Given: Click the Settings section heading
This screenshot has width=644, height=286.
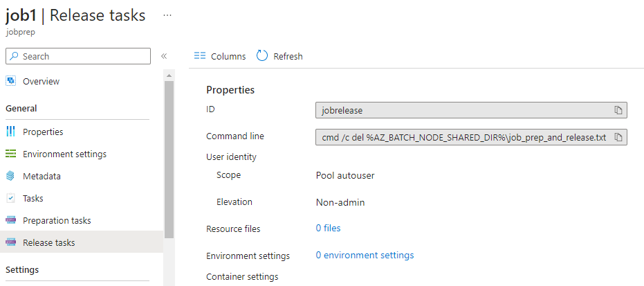Looking at the screenshot, I should [x=22, y=269].
